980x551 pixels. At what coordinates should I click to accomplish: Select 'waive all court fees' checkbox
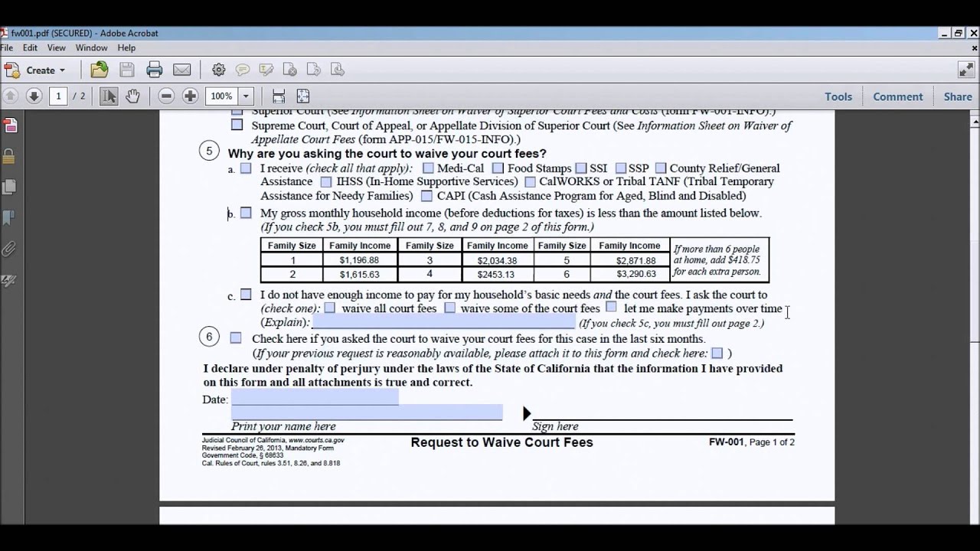click(x=330, y=308)
